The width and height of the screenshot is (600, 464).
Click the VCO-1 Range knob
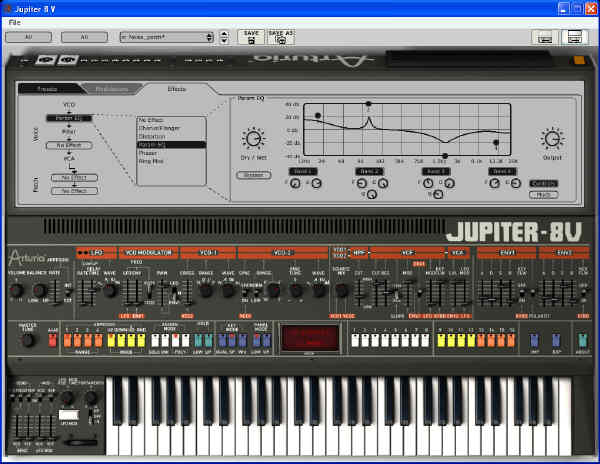[206, 291]
